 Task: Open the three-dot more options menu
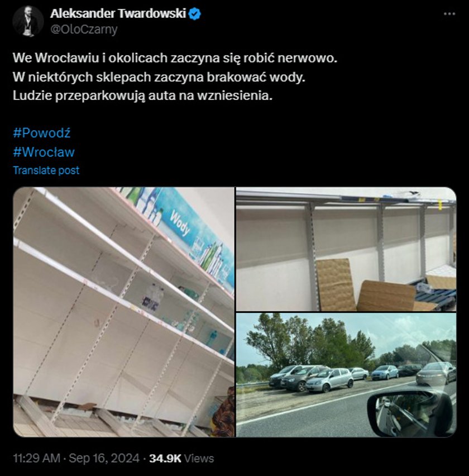(x=449, y=14)
